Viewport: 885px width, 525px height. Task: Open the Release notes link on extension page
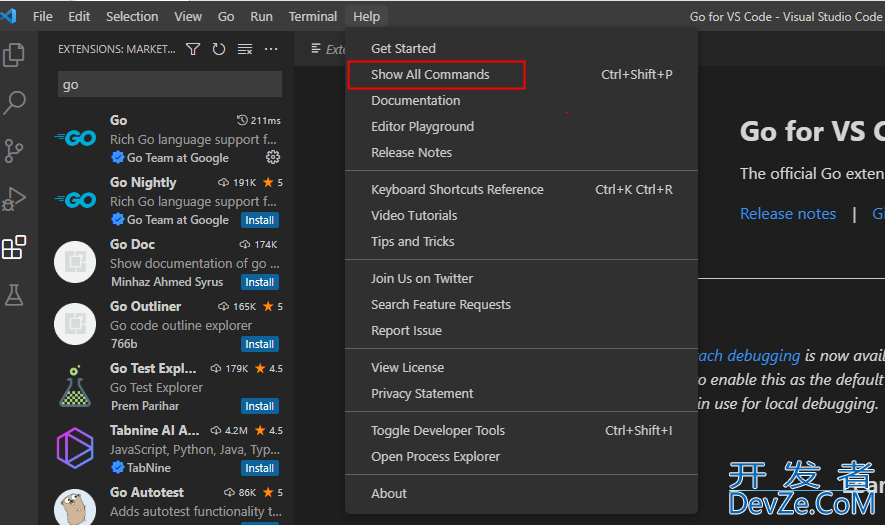coord(788,214)
